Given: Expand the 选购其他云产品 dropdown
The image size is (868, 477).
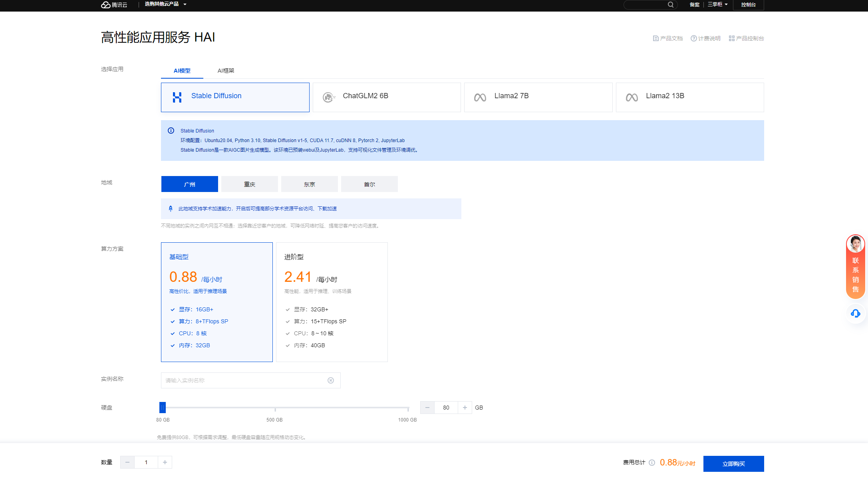Looking at the screenshot, I should pyautogui.click(x=165, y=4).
